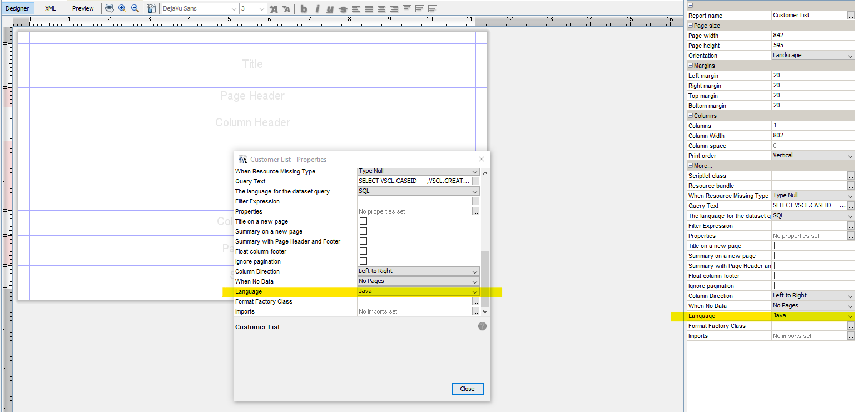This screenshot has height=412, width=868.
Task: Open Report name editor in right panel
Action: pos(851,16)
